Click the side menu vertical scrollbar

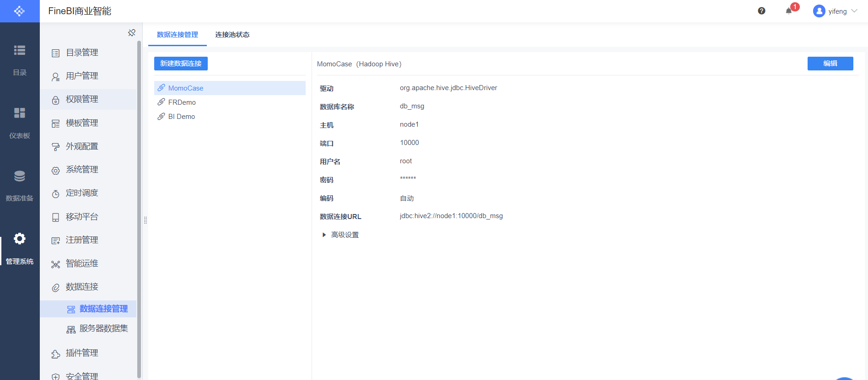pyautogui.click(x=139, y=209)
